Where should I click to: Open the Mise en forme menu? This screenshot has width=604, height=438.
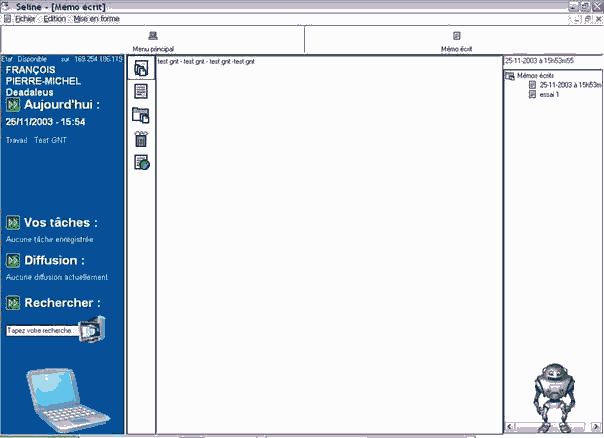[x=96, y=19]
